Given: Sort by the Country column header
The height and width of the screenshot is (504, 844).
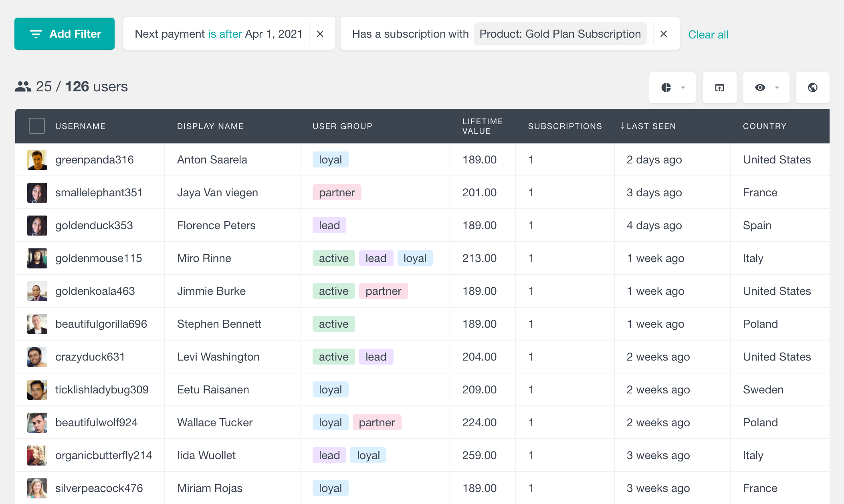Looking at the screenshot, I should pos(765,126).
